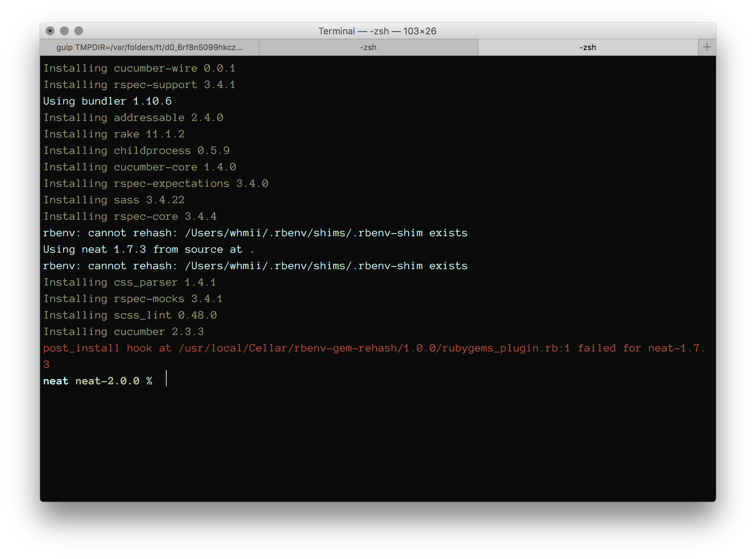
Task: Select the neat neat-2.0.0 prompt line
Action: (x=98, y=380)
